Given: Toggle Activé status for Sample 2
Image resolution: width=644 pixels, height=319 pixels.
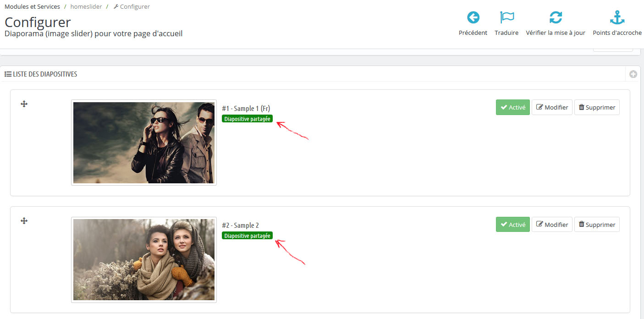Looking at the screenshot, I should [x=513, y=225].
